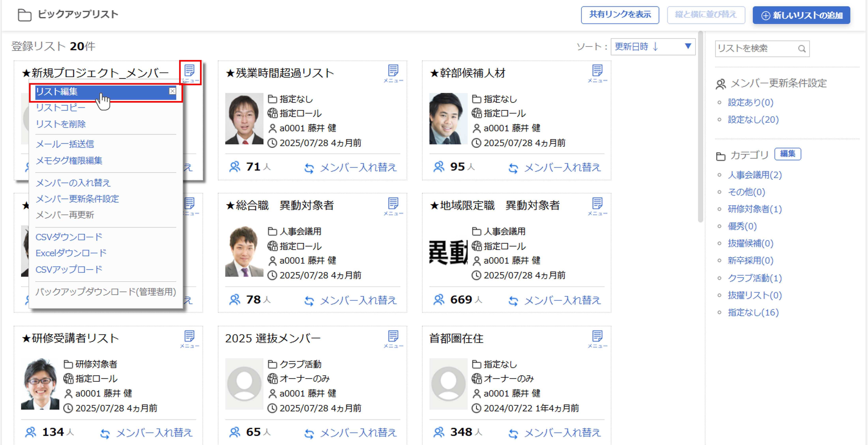Close the context menu with X
868x445 pixels.
pyautogui.click(x=172, y=91)
